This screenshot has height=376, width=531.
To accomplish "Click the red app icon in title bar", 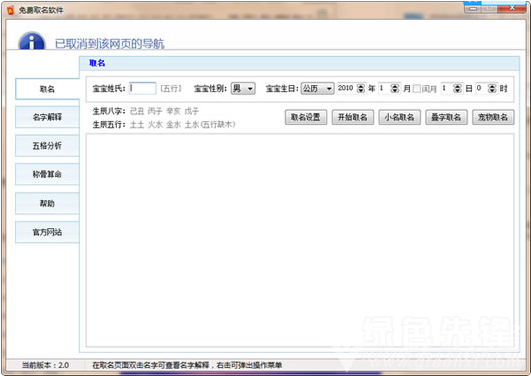I will point(10,11).
